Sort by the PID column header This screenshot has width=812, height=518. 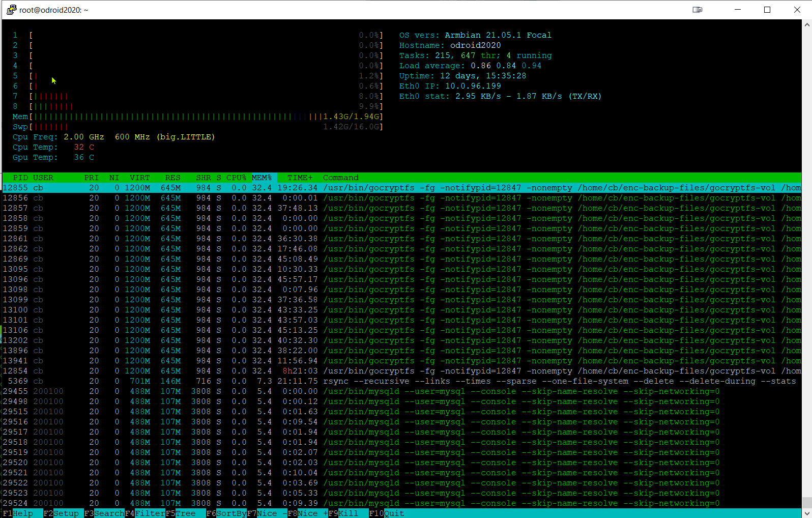(20, 178)
